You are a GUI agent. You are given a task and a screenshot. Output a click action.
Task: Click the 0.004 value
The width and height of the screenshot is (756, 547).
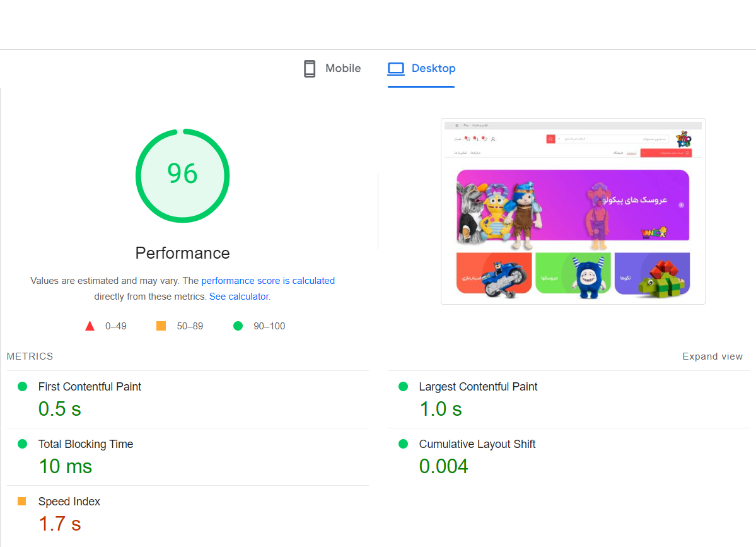tap(443, 466)
